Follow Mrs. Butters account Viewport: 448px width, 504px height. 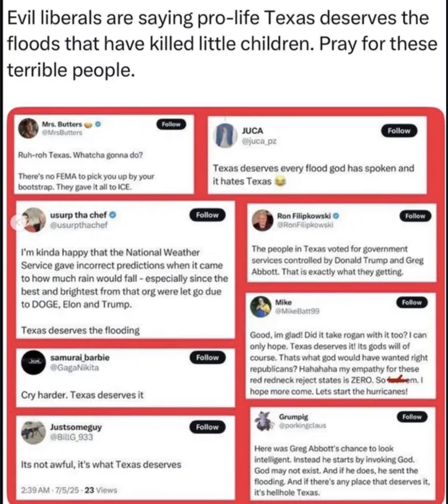[x=171, y=124]
